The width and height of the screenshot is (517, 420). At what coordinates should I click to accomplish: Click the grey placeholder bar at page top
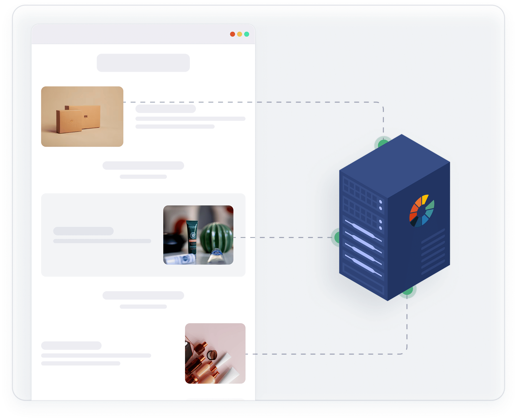click(x=143, y=63)
